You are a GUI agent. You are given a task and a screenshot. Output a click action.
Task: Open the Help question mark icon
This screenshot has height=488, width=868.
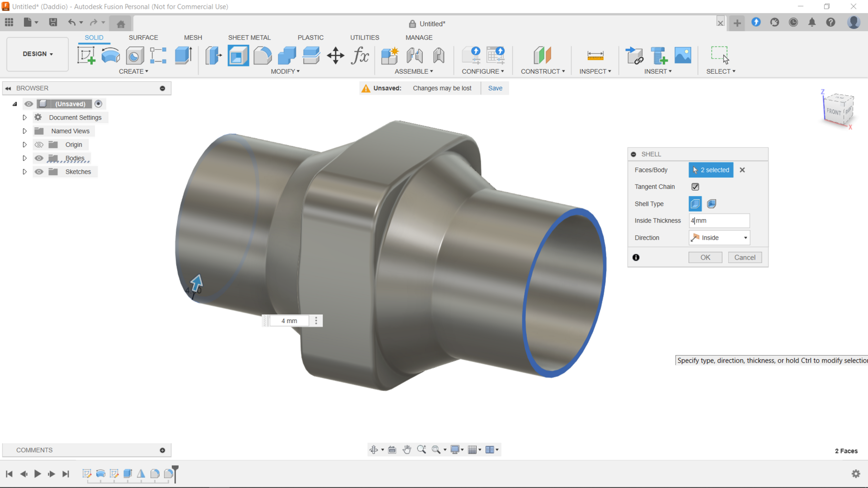830,22
